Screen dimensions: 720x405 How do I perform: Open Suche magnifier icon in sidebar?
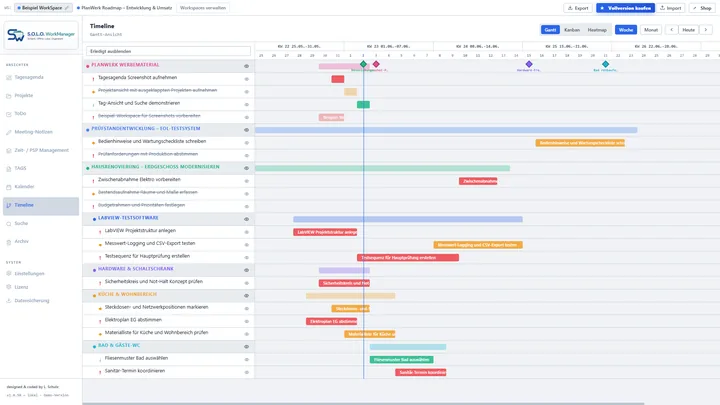(x=9, y=224)
